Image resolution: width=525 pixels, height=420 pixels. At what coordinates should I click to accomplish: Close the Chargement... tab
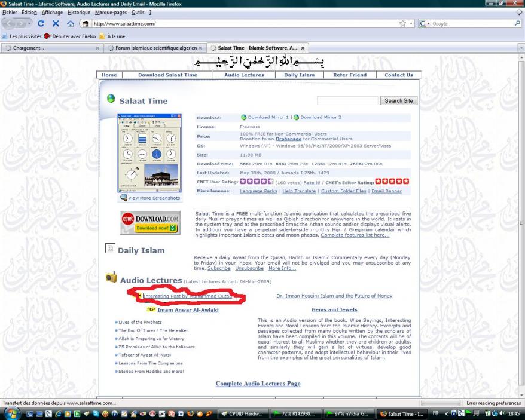point(97,48)
